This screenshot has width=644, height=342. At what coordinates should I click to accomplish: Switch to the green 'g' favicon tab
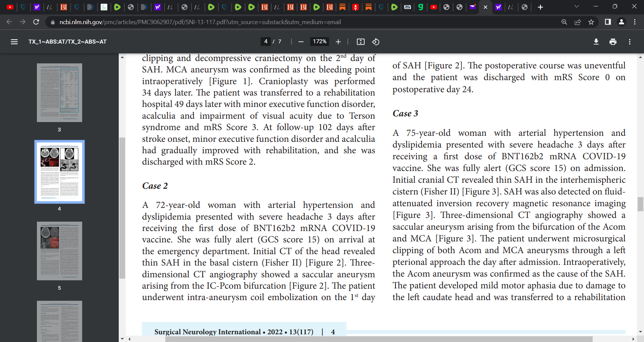(421, 7)
